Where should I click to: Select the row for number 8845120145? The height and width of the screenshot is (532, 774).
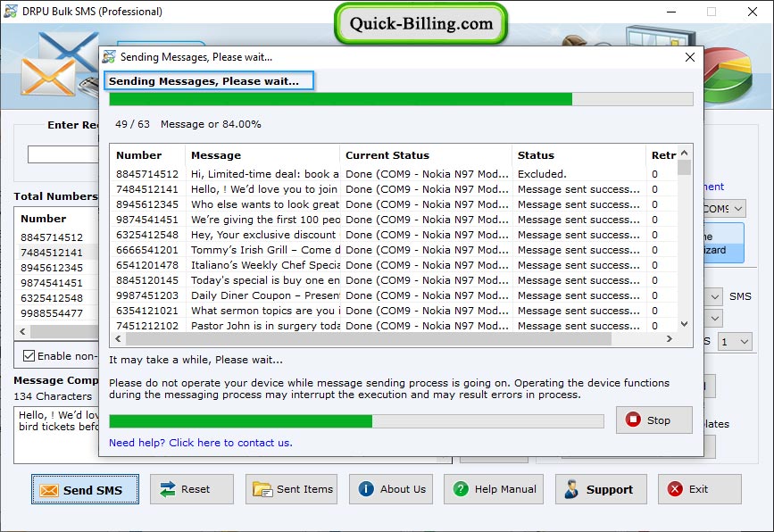point(395,280)
